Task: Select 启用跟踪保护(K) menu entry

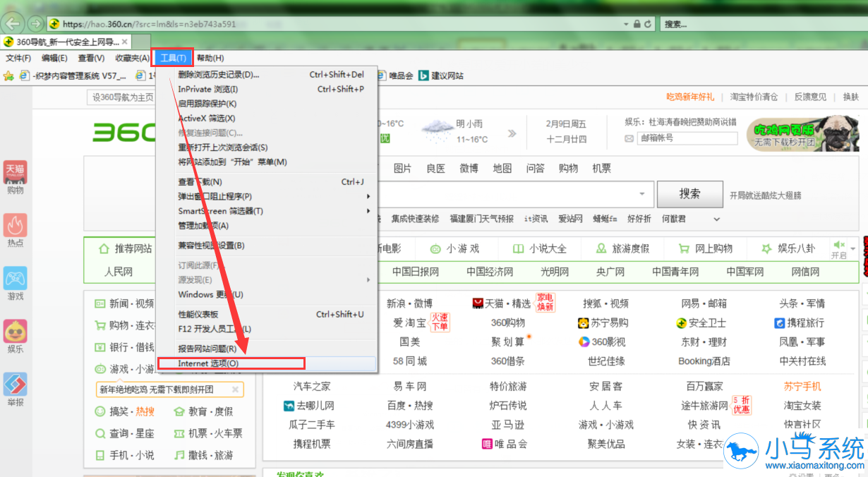Action: click(267, 104)
